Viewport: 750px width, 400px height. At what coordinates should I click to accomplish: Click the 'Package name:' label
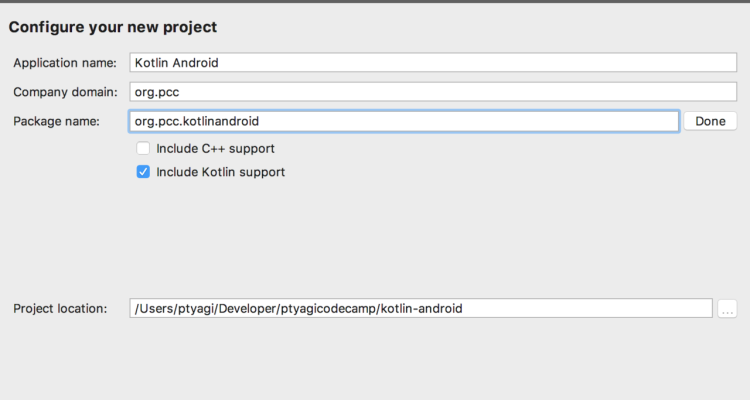[56, 121]
